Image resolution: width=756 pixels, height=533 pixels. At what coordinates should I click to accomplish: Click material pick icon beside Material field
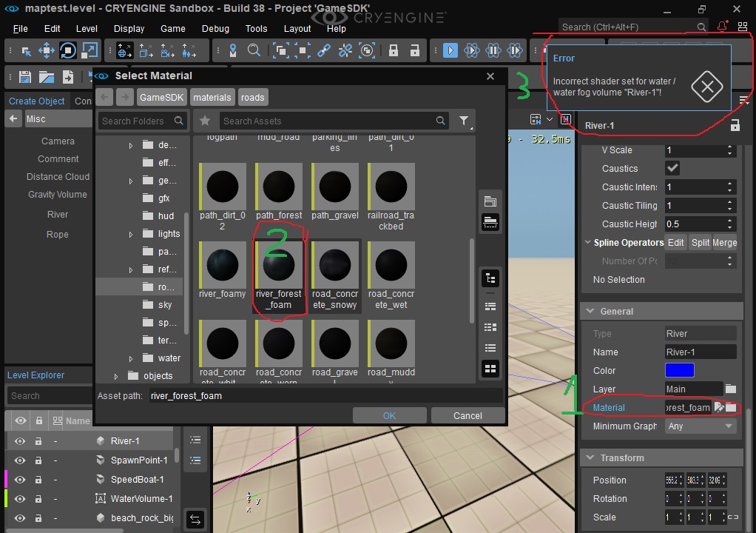719,407
